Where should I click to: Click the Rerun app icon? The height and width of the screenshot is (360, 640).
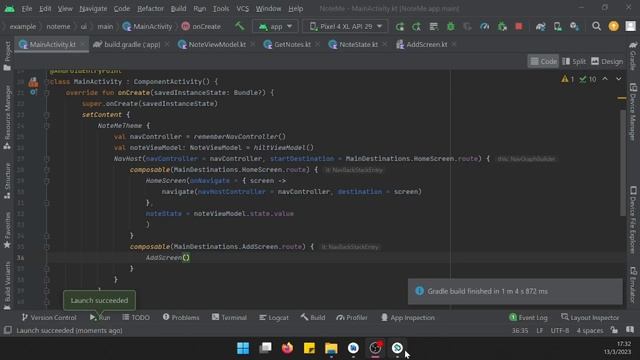point(400,27)
